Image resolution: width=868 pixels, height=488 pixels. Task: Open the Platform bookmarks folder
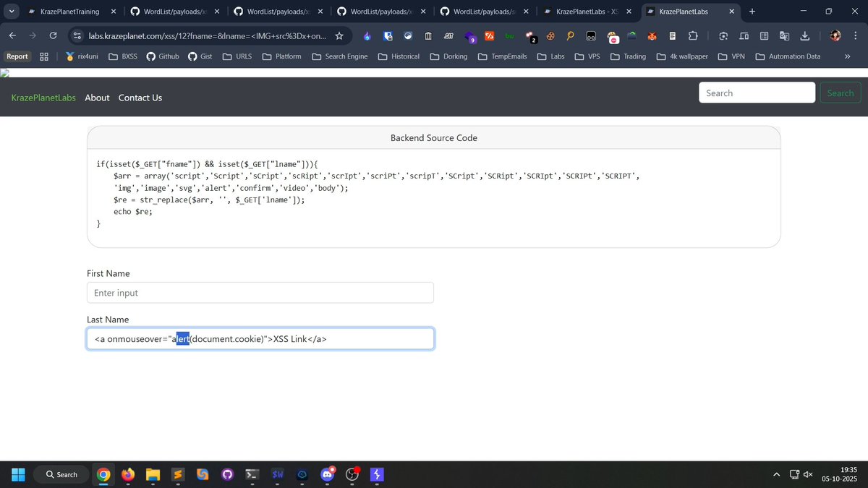282,56
